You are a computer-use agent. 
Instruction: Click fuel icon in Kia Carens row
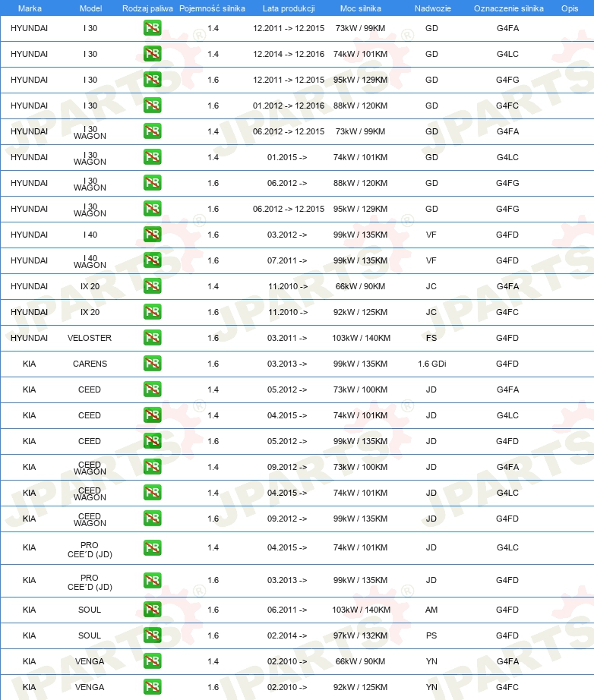(x=152, y=364)
